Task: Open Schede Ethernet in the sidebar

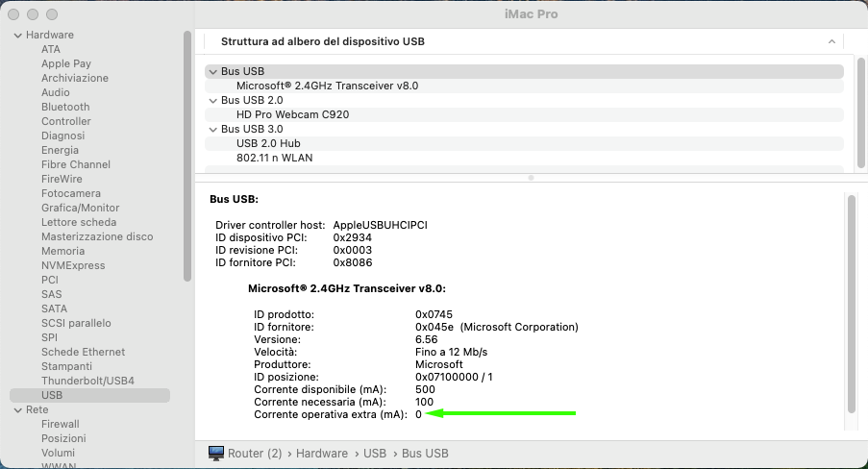Action: point(83,352)
